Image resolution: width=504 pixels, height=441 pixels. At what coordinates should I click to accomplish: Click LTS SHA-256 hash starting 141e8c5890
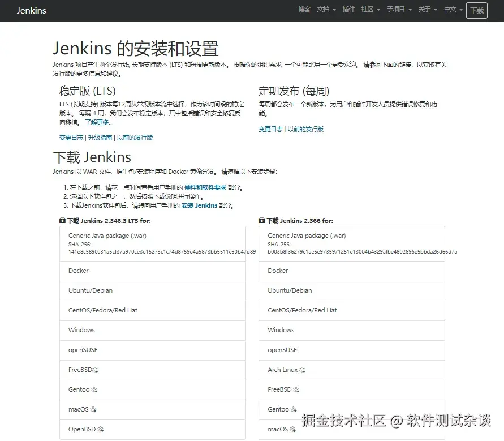162,252
